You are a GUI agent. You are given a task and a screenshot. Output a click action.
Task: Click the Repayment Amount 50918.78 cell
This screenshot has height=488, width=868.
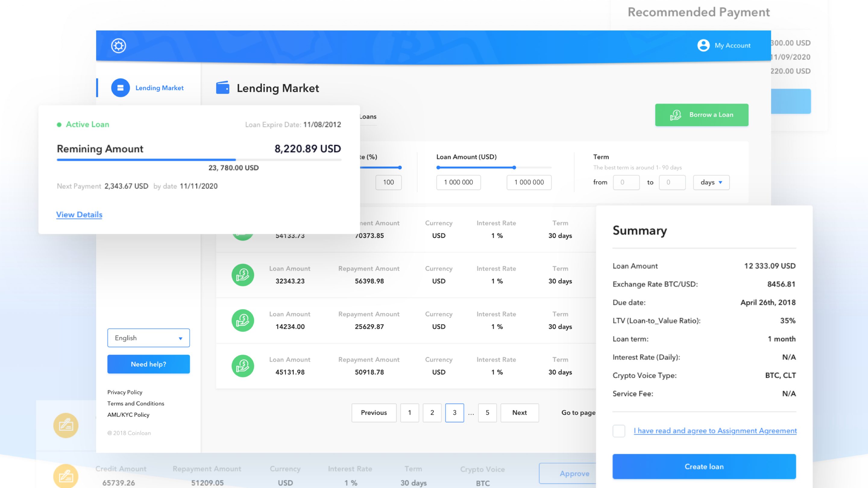point(369,372)
